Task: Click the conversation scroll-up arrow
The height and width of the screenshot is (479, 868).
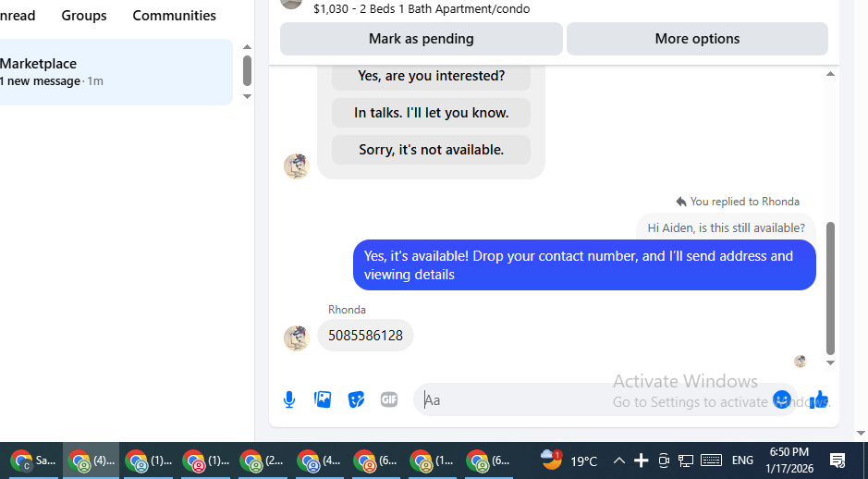Action: pos(830,74)
